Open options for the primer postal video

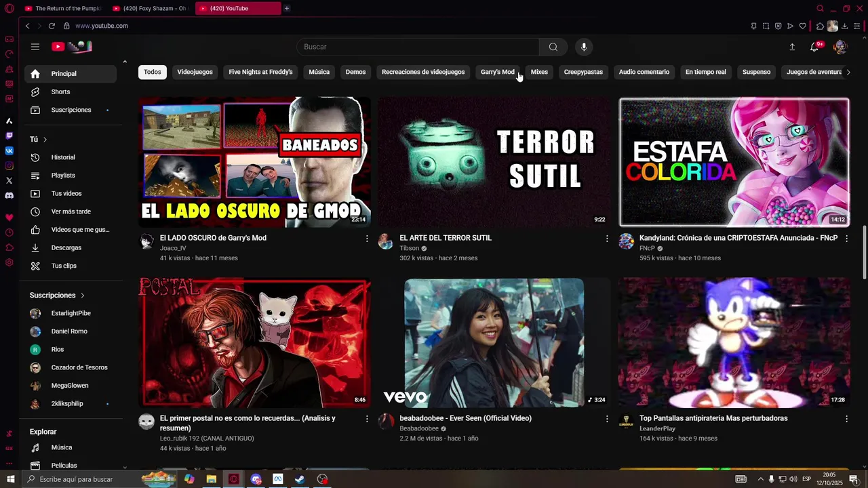367,419
